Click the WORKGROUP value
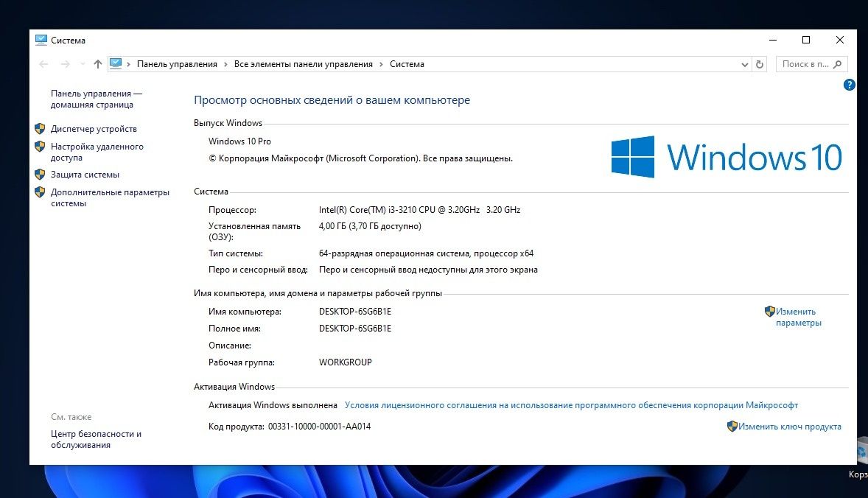Viewport: 868px width, 498px height. click(x=346, y=362)
